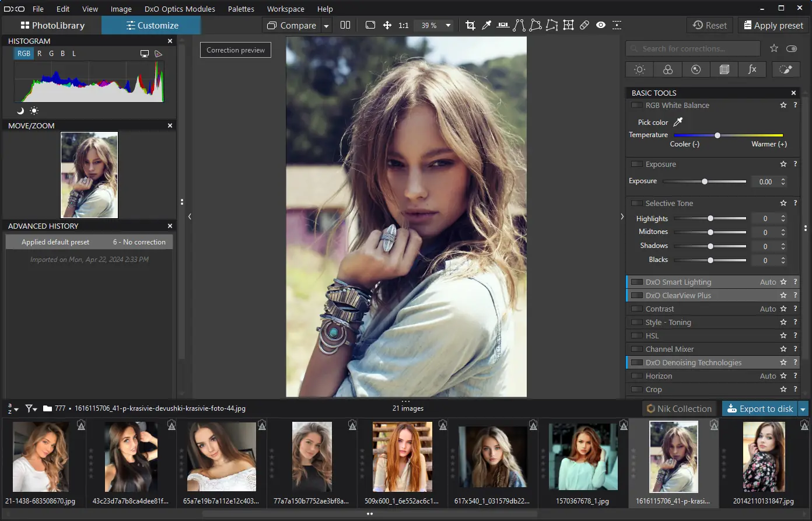Open the Local Adjustments brush palette
The height and width of the screenshot is (521, 812).
[x=786, y=69]
